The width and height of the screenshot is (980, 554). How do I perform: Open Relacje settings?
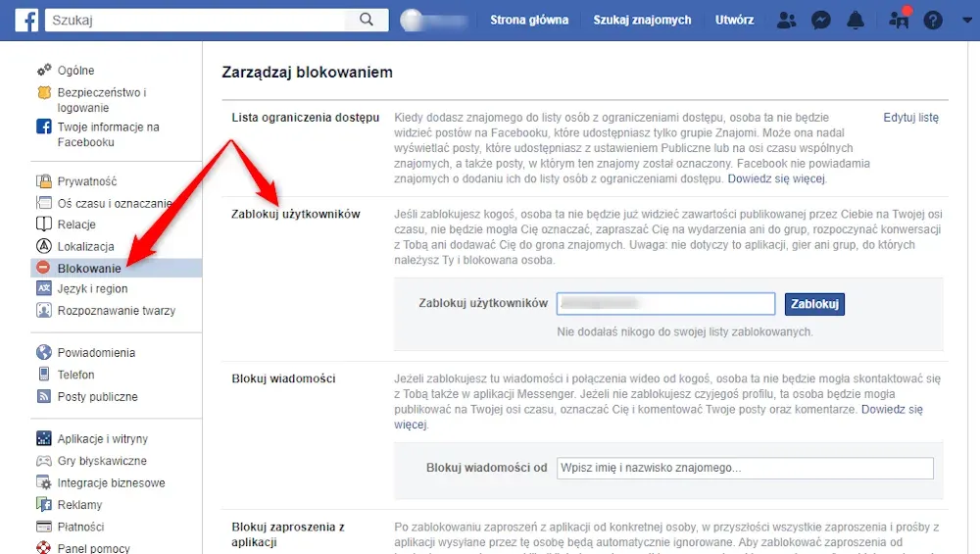[76, 225]
